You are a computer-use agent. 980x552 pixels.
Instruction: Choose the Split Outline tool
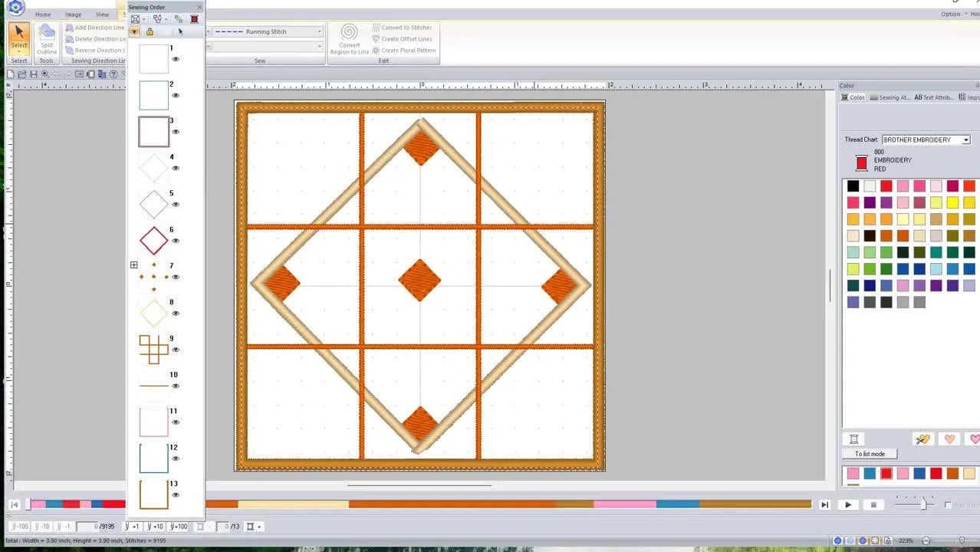(47, 38)
